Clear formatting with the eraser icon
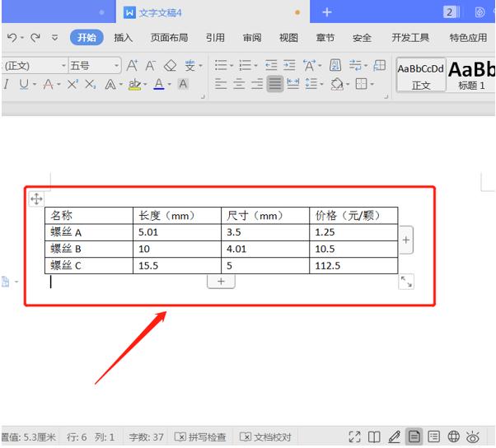 click(x=171, y=66)
